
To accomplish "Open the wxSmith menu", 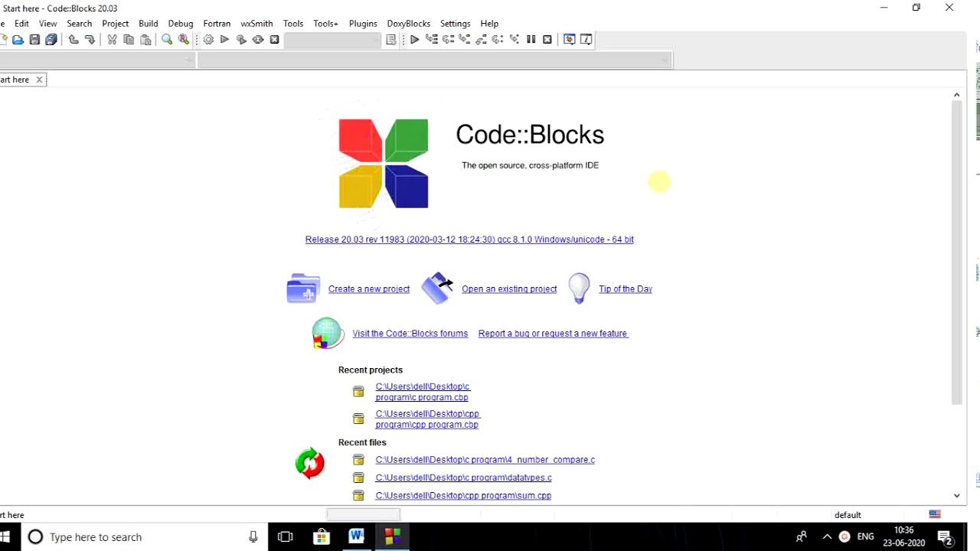I will click(256, 24).
